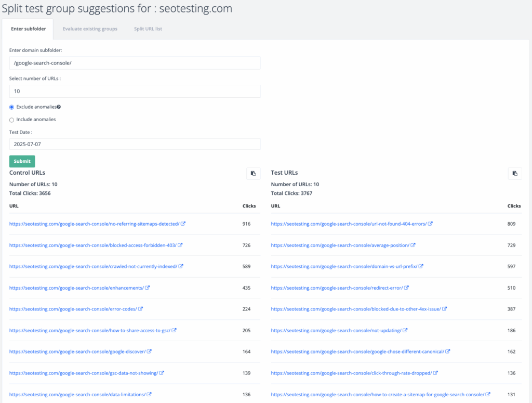Image resolution: width=532 pixels, height=403 pixels.
Task: Focus the domain subfolder input field
Action: point(135,63)
